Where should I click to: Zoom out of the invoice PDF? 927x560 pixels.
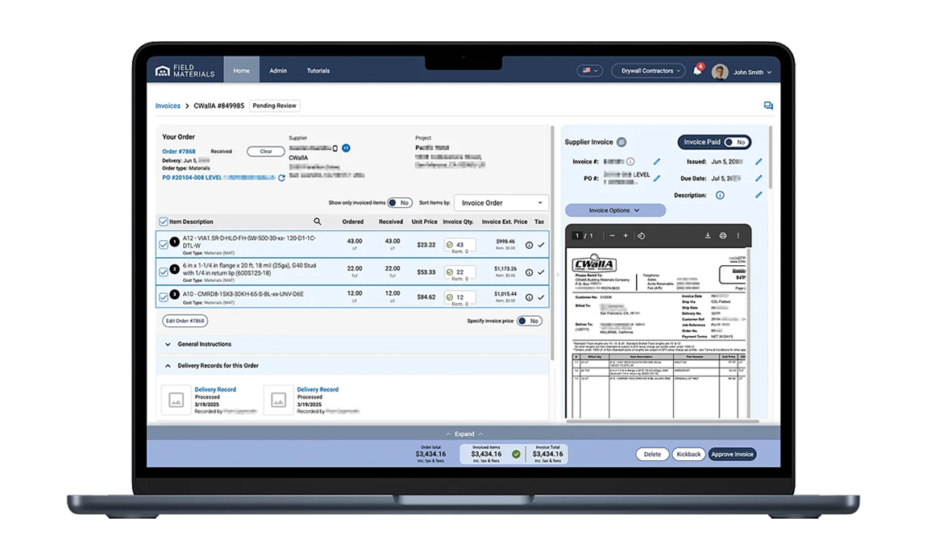(x=612, y=236)
